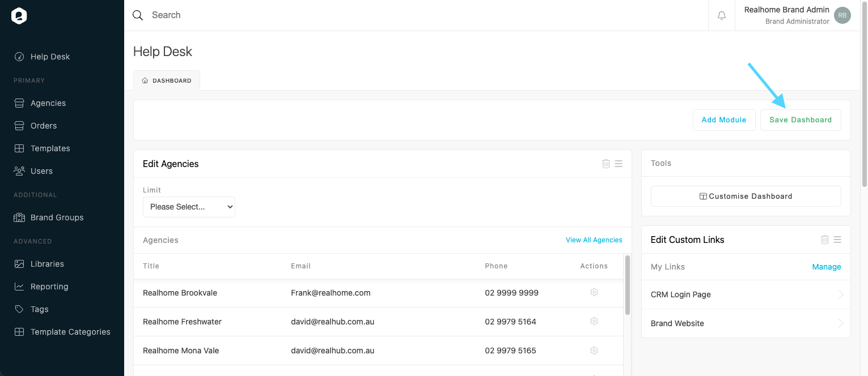Click the Title column header
The width and height of the screenshot is (868, 376).
(x=151, y=266)
